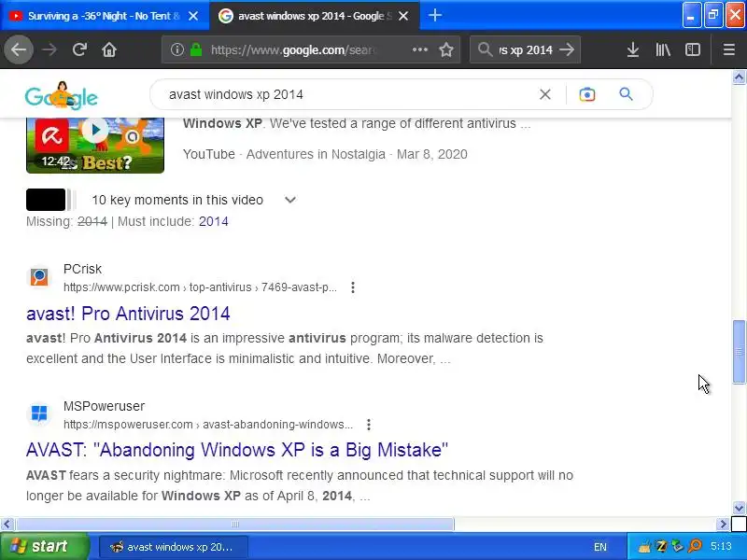747x560 pixels.
Task: Click the green padlock security icon
Action: 196,49
